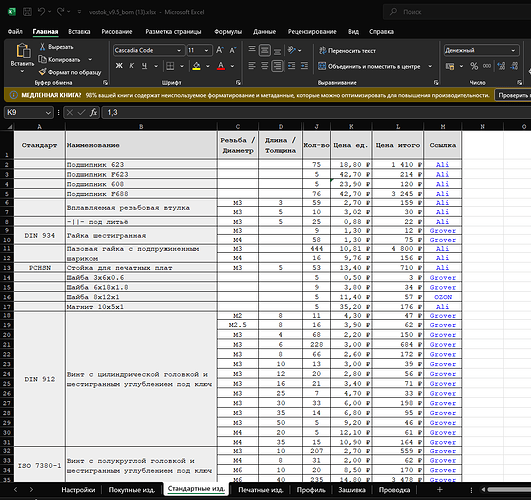Open the Профиль sheet tab
Viewport: 531px width, 500px height.
(311, 490)
